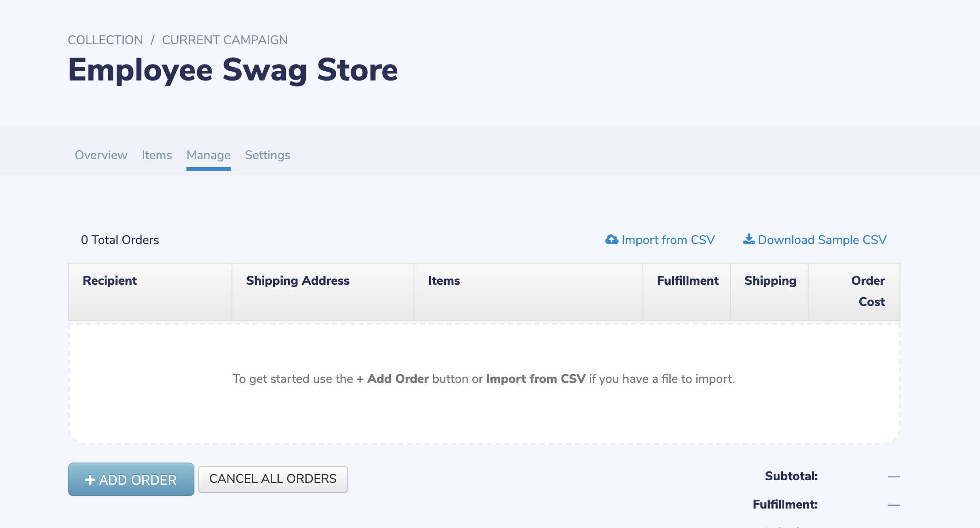Navigate to Collection breadcrumb
The width and height of the screenshot is (980, 528).
(x=106, y=40)
